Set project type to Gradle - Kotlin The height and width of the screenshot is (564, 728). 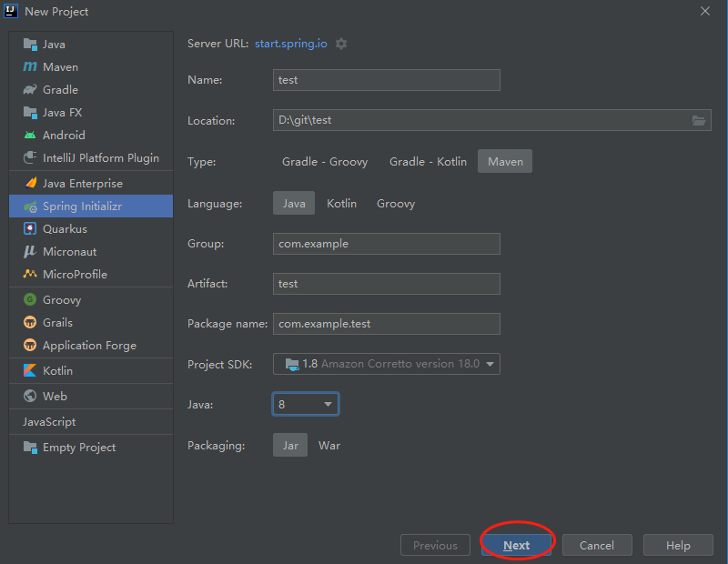coord(428,162)
